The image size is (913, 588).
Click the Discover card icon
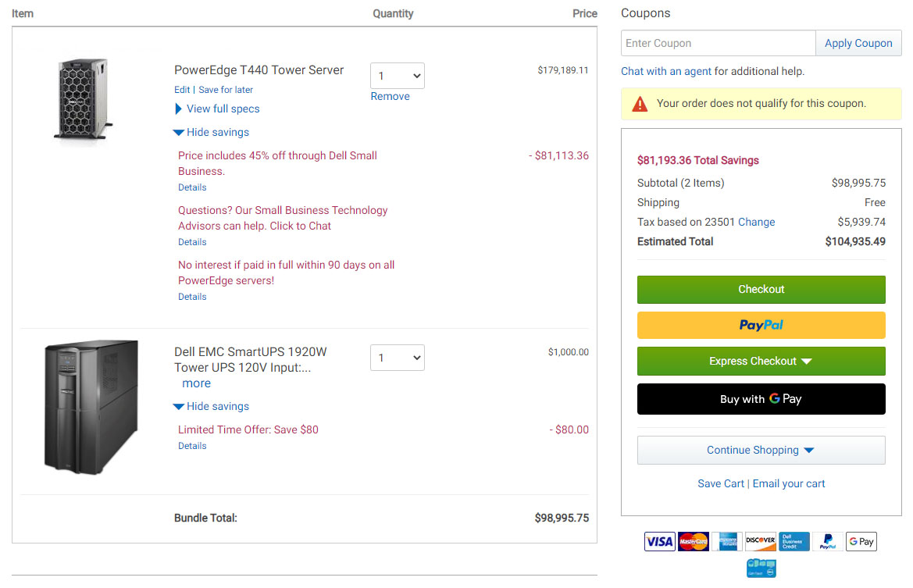761,541
